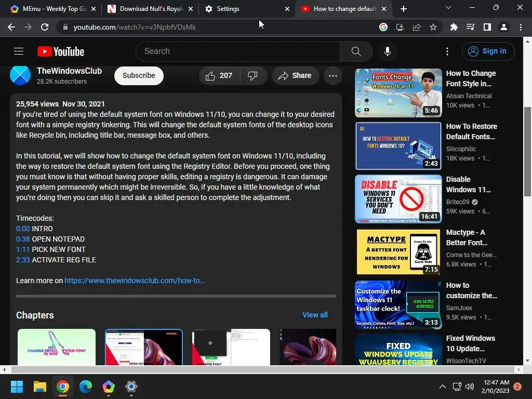The height and width of the screenshot is (399, 532).
Task: Click install app icon in address bar
Action: pyautogui.click(x=400, y=27)
